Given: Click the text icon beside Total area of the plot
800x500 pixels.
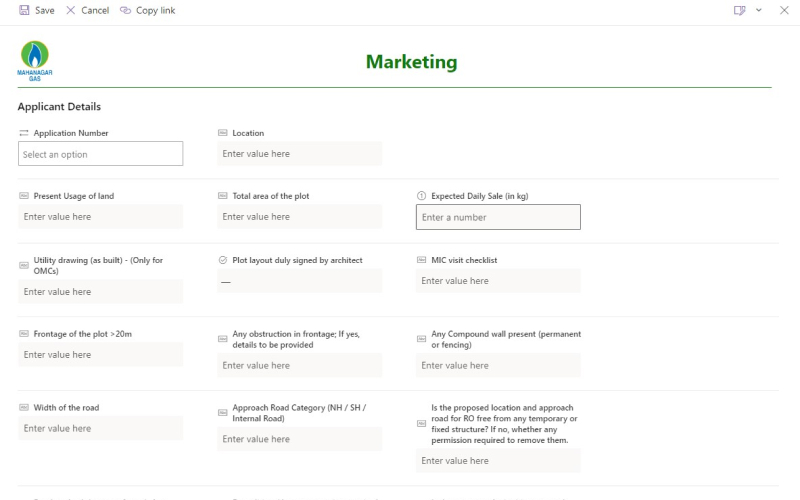Looking at the screenshot, I should [222, 196].
